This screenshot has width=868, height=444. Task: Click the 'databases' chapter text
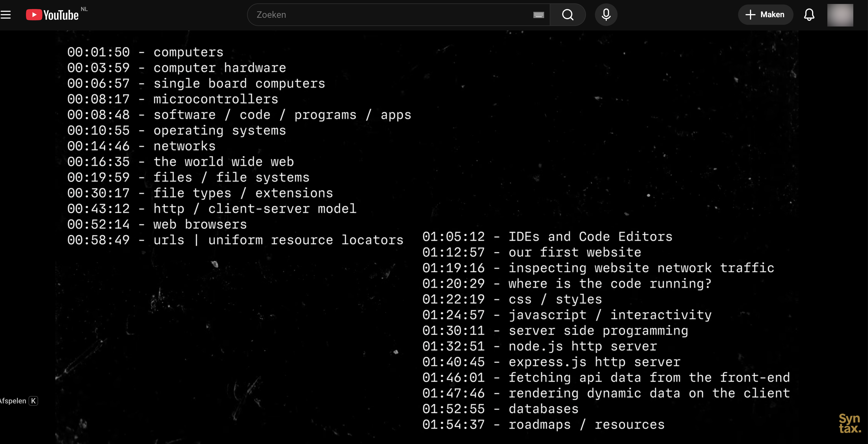pos(543,409)
